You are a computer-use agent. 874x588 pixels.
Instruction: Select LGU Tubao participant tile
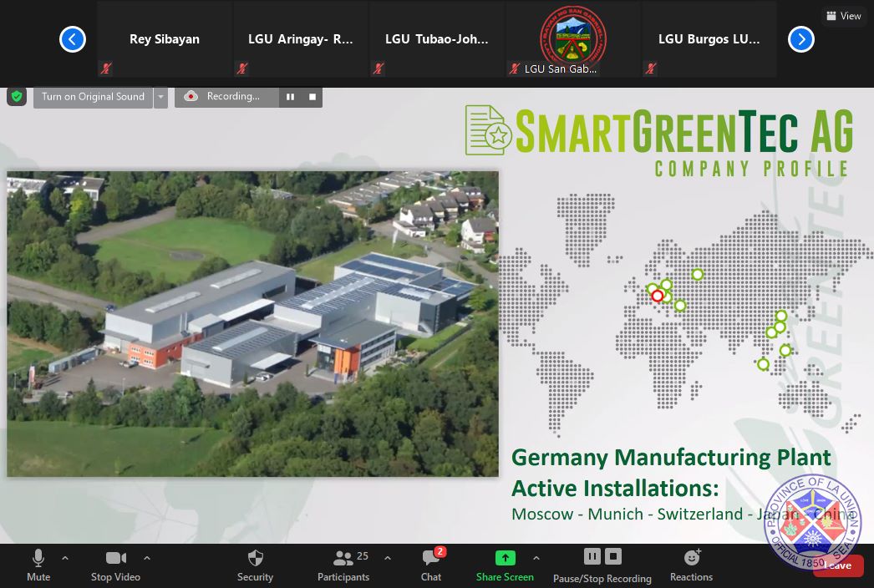[x=436, y=39]
